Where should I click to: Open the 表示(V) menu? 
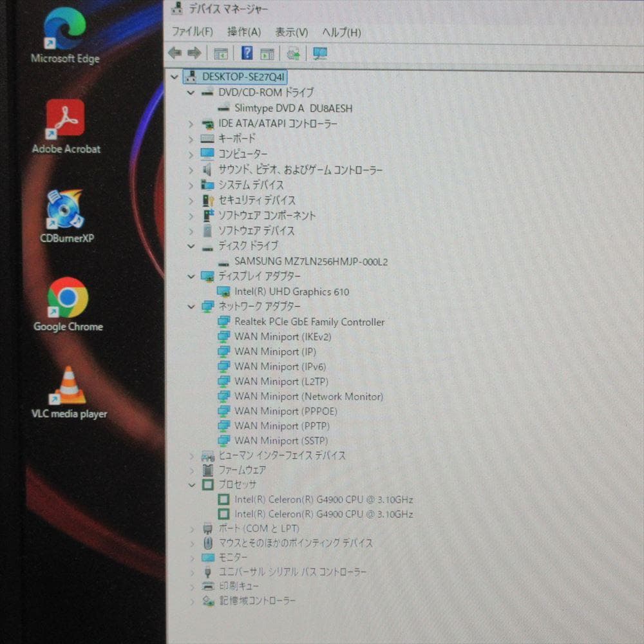[291, 32]
